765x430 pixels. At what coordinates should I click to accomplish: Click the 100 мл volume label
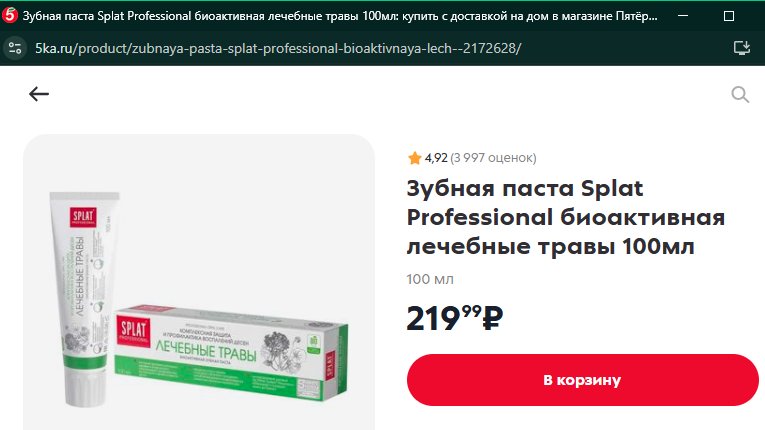430,279
